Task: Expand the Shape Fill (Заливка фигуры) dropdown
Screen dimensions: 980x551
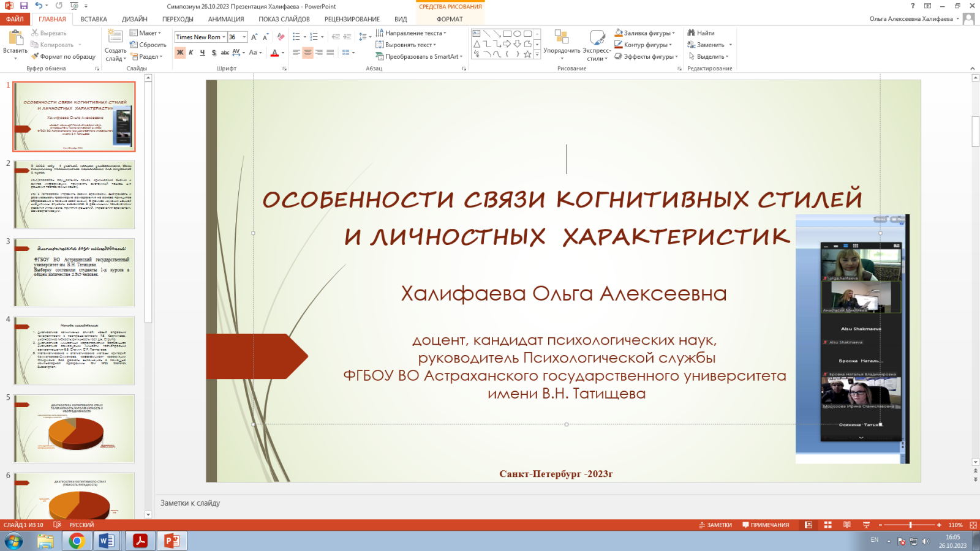Action: (674, 33)
